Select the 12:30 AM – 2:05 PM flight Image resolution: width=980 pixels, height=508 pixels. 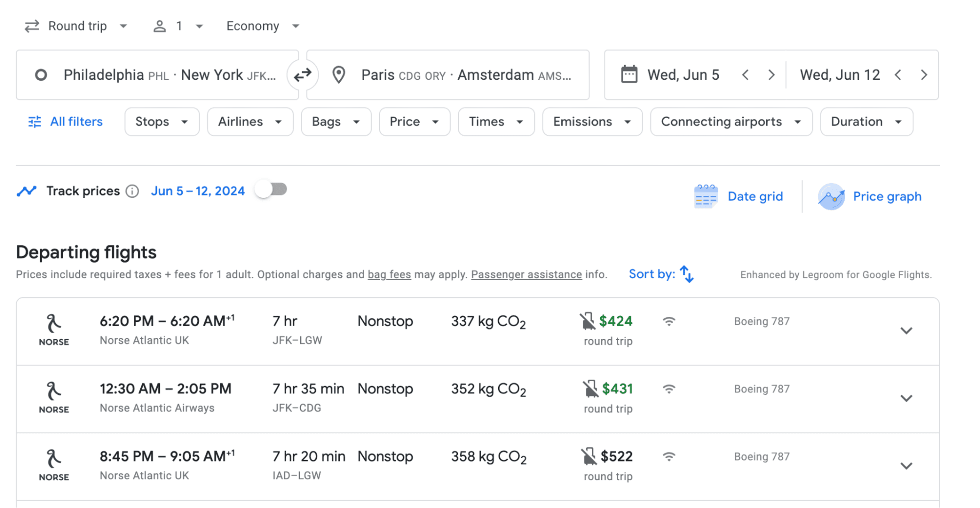pyautogui.click(x=477, y=399)
